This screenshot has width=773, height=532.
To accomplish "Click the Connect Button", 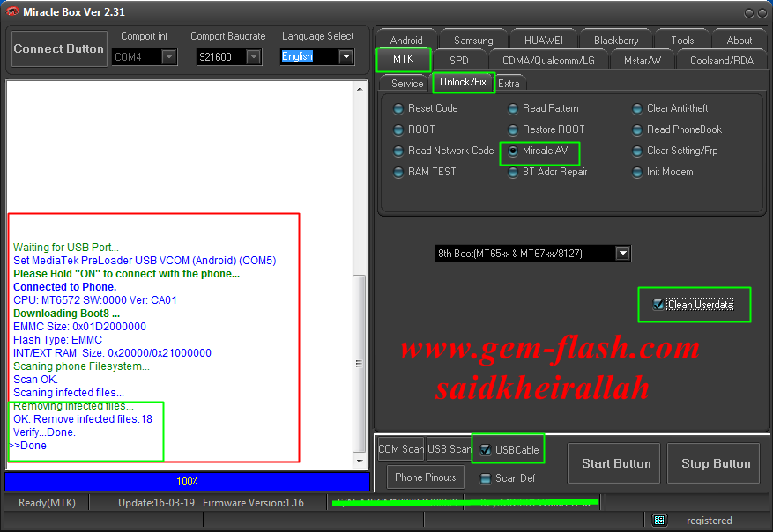I will click(x=59, y=48).
